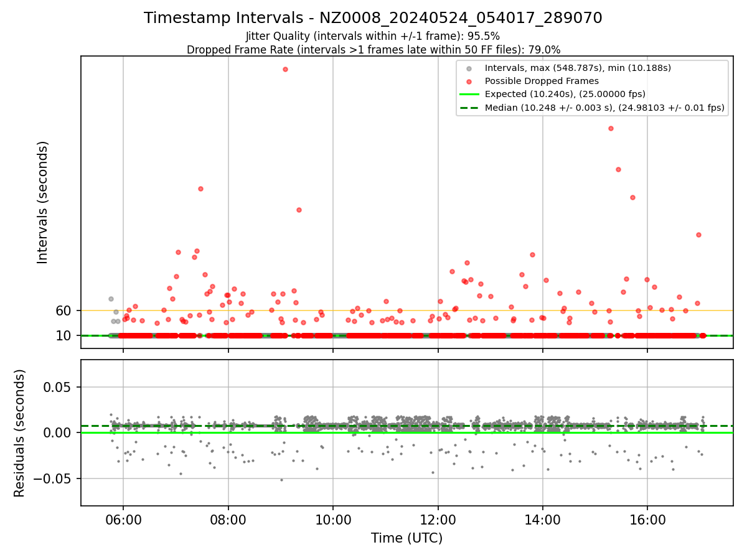This screenshot has width=747, height=560.
Task: Click legend entry Possible Dropped Frames
Action: point(542,81)
